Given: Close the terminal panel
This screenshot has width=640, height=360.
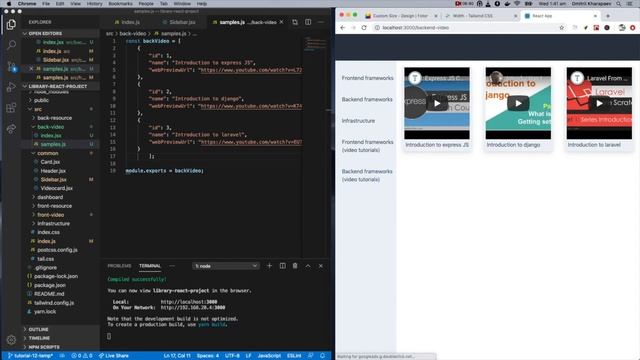Looking at the screenshot, I should tap(321, 266).
